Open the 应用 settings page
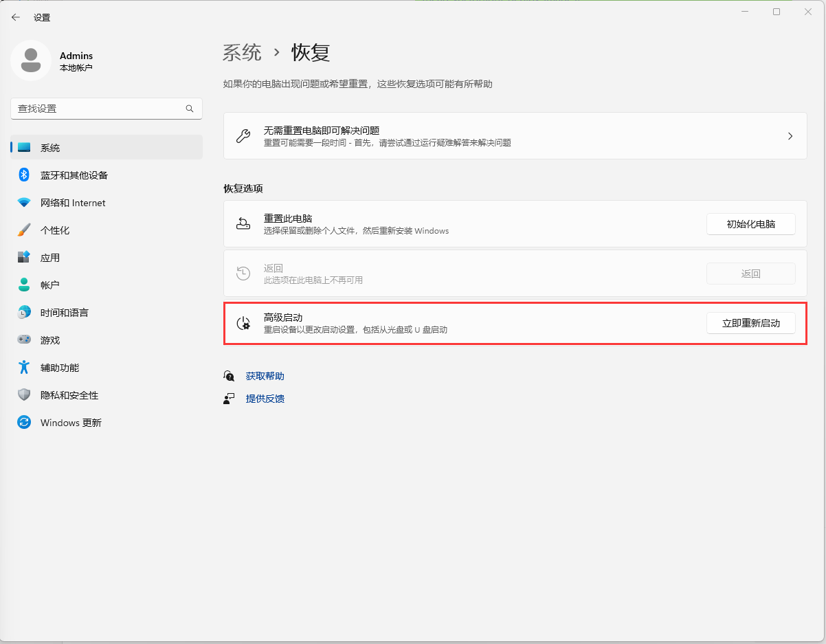This screenshot has height=644, width=826. [107, 258]
